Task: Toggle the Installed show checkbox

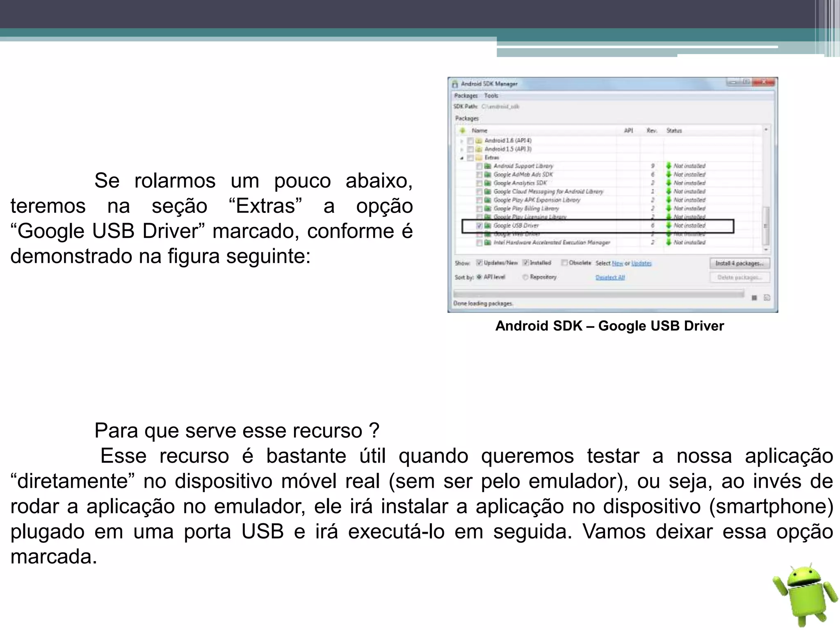Action: coord(525,263)
